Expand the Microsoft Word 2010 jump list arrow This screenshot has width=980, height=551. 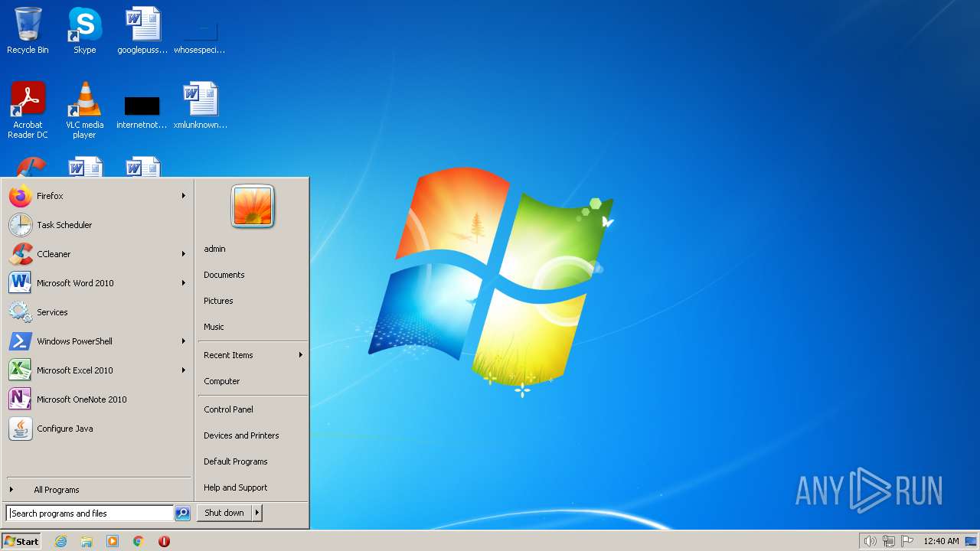pos(184,283)
